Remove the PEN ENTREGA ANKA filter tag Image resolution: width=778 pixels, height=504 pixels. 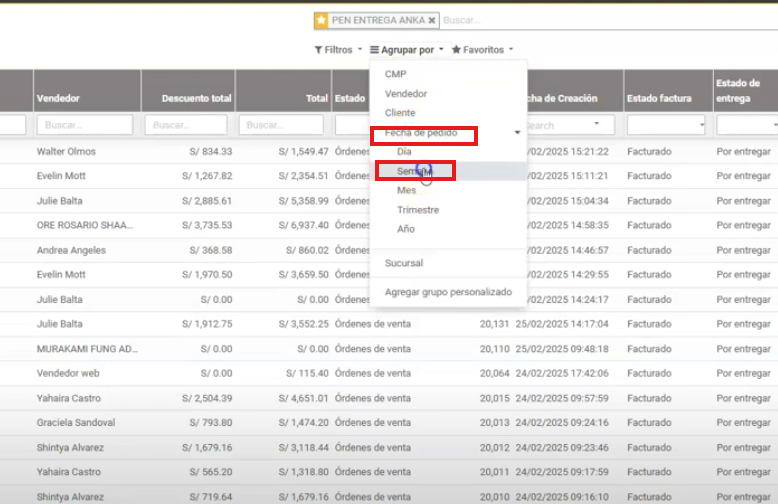(x=432, y=20)
